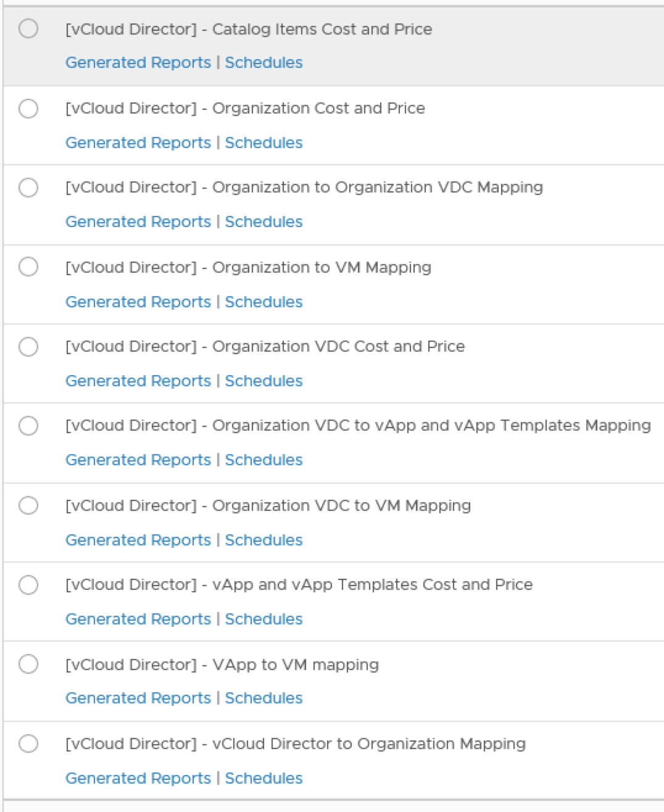Select the vCloud Director to Organization Mapping radio
Screen dimensions: 664x812
(28, 744)
